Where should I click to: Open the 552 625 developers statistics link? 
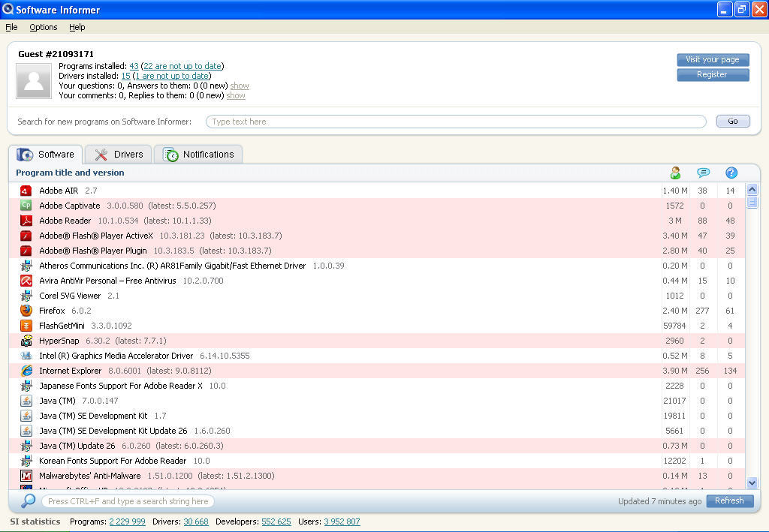(x=276, y=521)
